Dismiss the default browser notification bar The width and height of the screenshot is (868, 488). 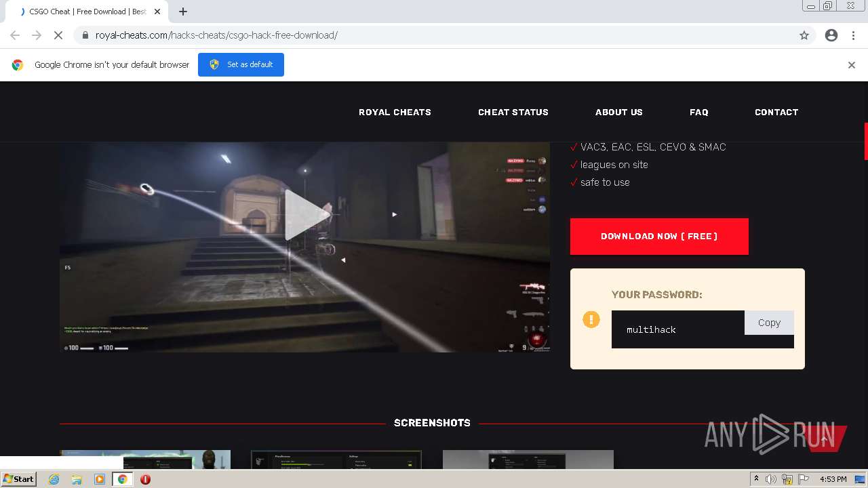tap(852, 65)
